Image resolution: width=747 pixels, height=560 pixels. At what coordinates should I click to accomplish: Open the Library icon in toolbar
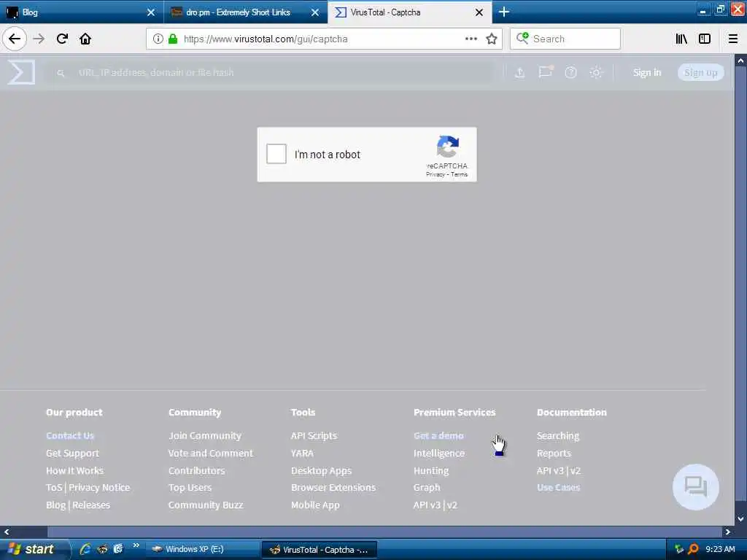coord(681,39)
